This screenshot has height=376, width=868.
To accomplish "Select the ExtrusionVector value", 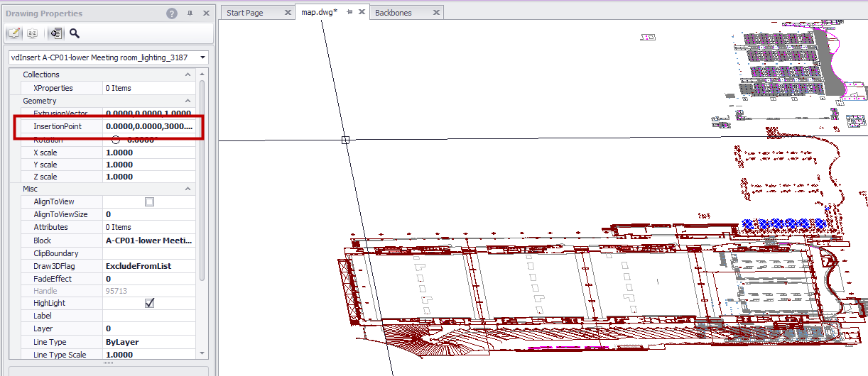I will click(149, 114).
